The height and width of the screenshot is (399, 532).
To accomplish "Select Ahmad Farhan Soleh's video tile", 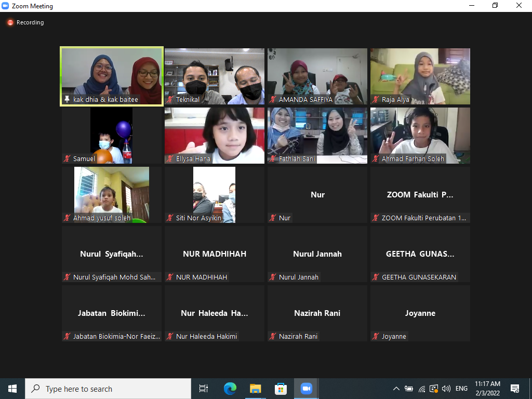I will (420, 135).
